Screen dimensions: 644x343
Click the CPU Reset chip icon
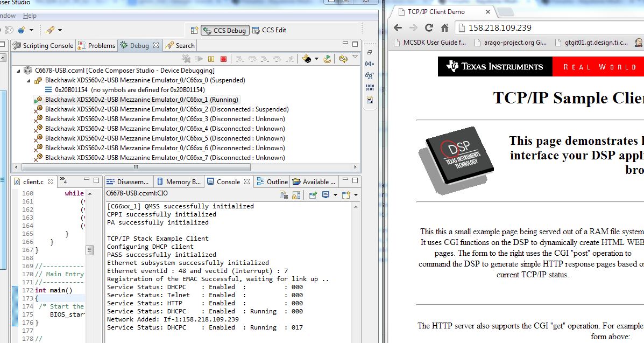point(307,59)
